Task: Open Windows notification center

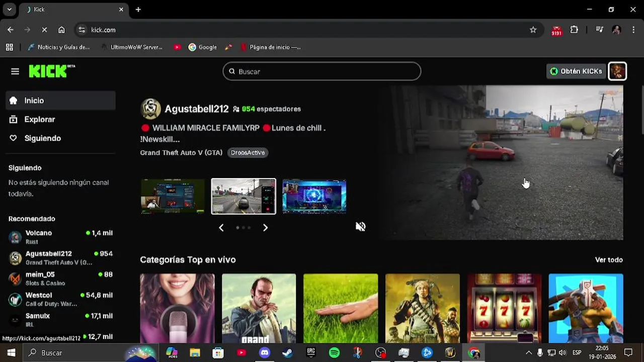Action: pyautogui.click(x=628, y=353)
